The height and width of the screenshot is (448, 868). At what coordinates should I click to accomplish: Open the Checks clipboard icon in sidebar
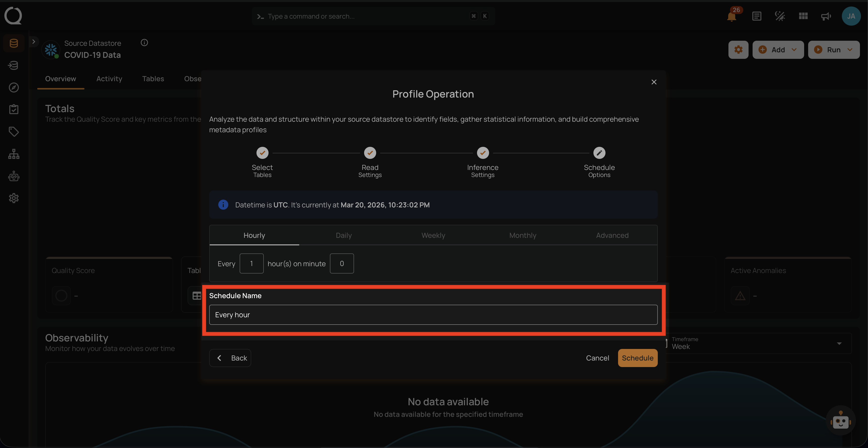pyautogui.click(x=14, y=109)
